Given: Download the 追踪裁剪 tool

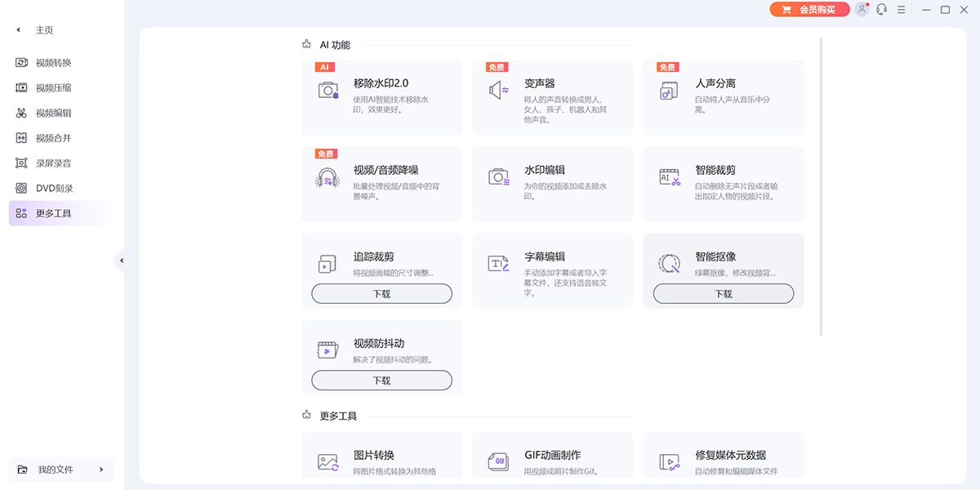Looking at the screenshot, I should (x=381, y=294).
